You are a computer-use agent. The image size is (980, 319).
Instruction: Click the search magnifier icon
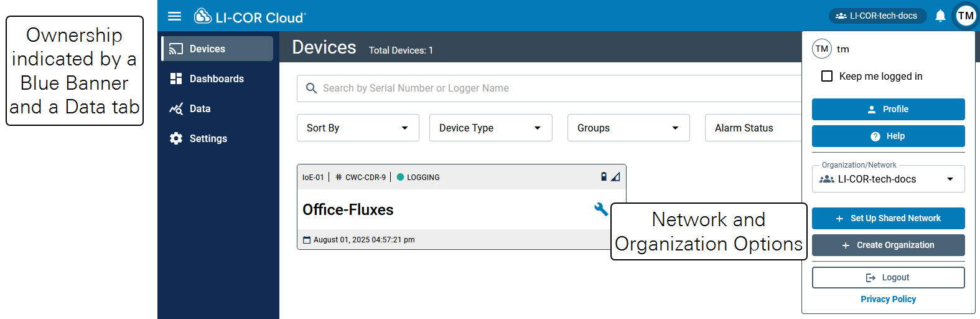312,88
